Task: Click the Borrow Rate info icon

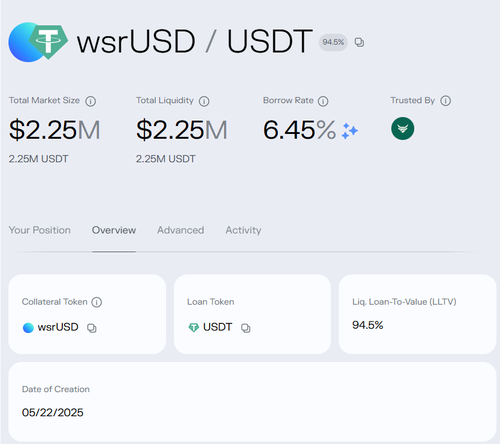Action: (323, 101)
